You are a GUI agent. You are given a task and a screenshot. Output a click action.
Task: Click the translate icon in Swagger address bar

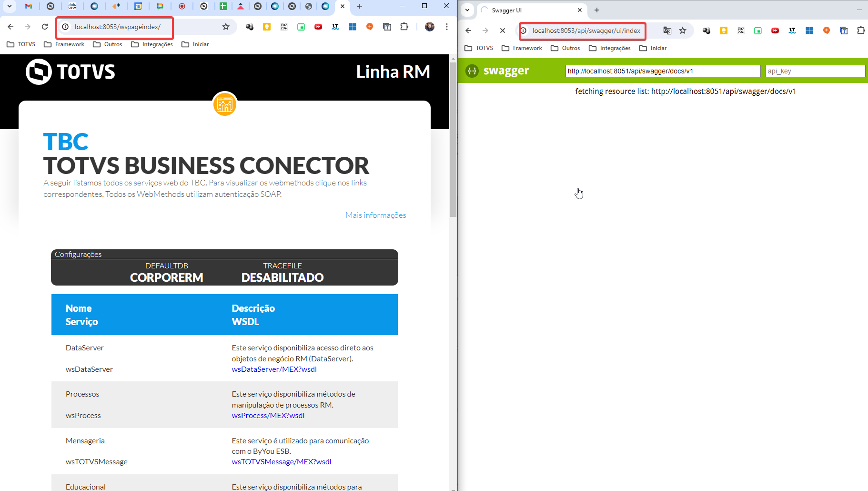[x=667, y=31]
